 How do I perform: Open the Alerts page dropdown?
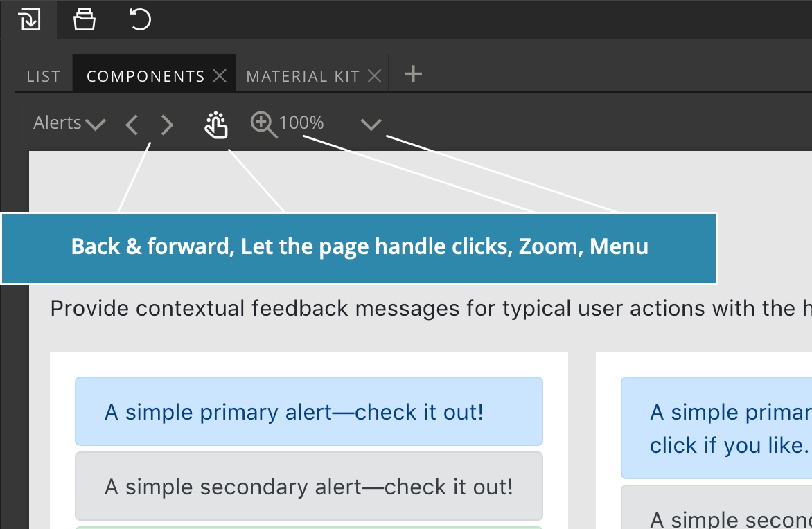(69, 123)
